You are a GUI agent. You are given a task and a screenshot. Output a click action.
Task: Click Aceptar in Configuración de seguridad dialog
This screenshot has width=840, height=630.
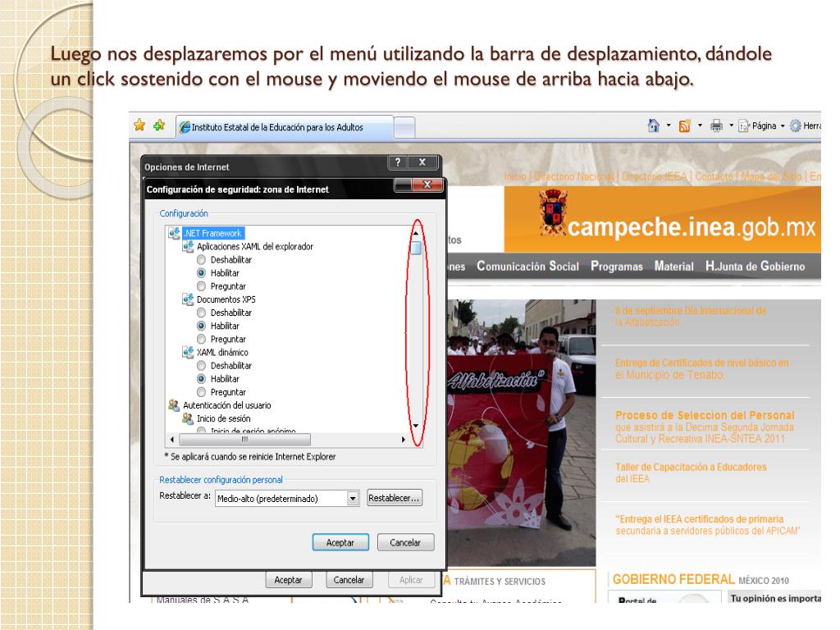pos(340,542)
